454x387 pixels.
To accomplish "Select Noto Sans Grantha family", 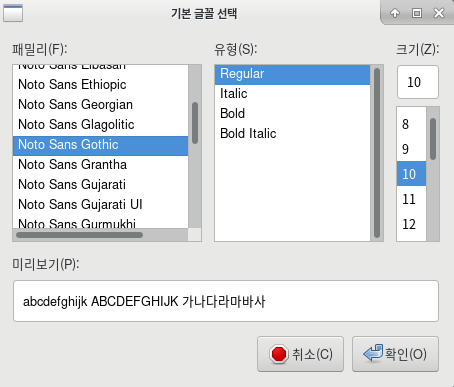I will coord(100,165).
